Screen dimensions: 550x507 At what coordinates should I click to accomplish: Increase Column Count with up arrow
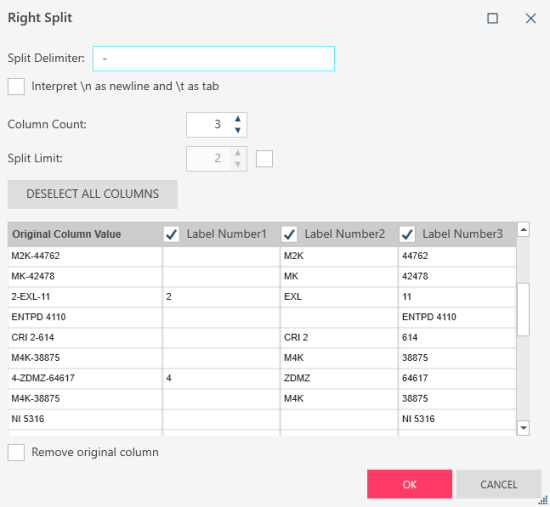tap(238, 119)
